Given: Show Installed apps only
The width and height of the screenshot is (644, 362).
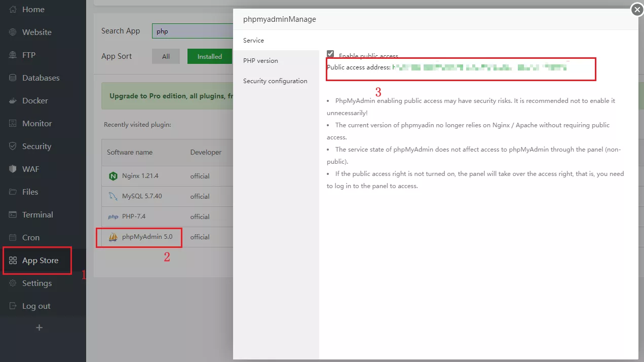Looking at the screenshot, I should pyautogui.click(x=210, y=56).
